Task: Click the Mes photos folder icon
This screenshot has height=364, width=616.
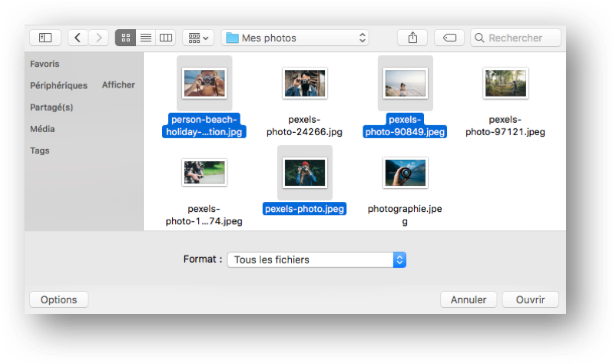Action: coord(232,38)
